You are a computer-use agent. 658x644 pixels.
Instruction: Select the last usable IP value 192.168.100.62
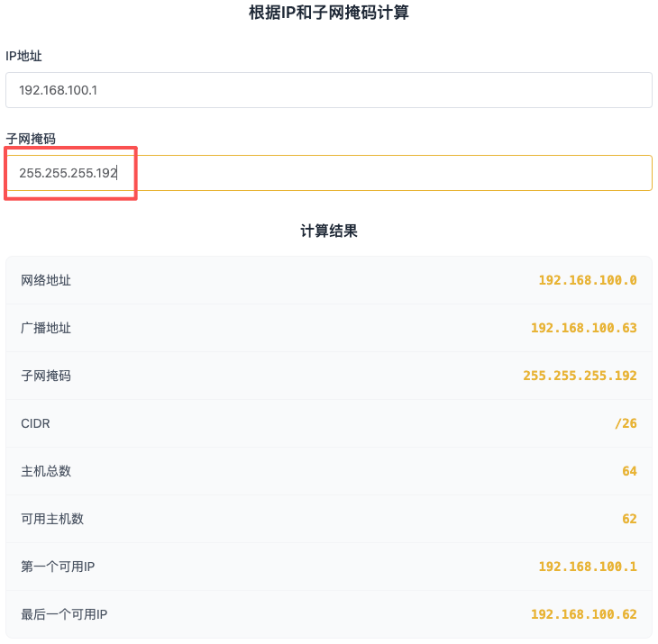coord(583,614)
